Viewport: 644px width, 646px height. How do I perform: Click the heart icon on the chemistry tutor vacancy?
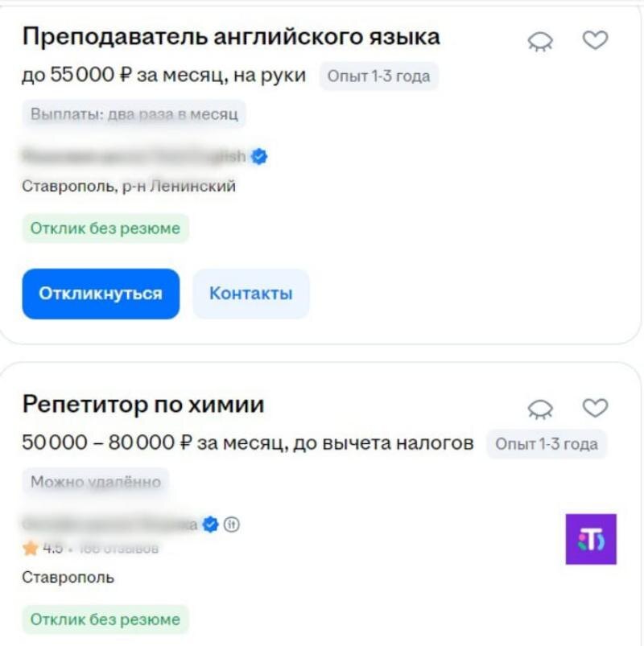[596, 408]
